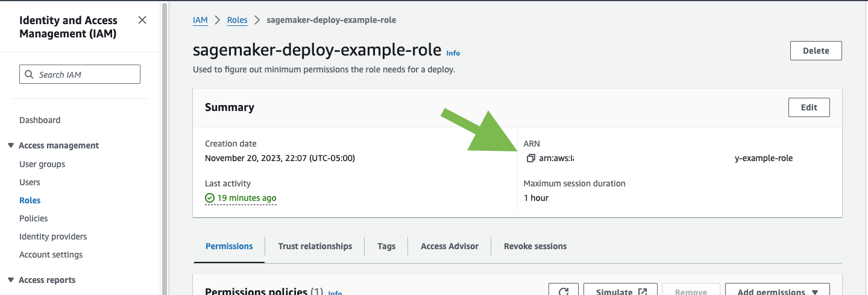Close the IAM navigation sidebar
This screenshot has height=295, width=868.
point(142,20)
